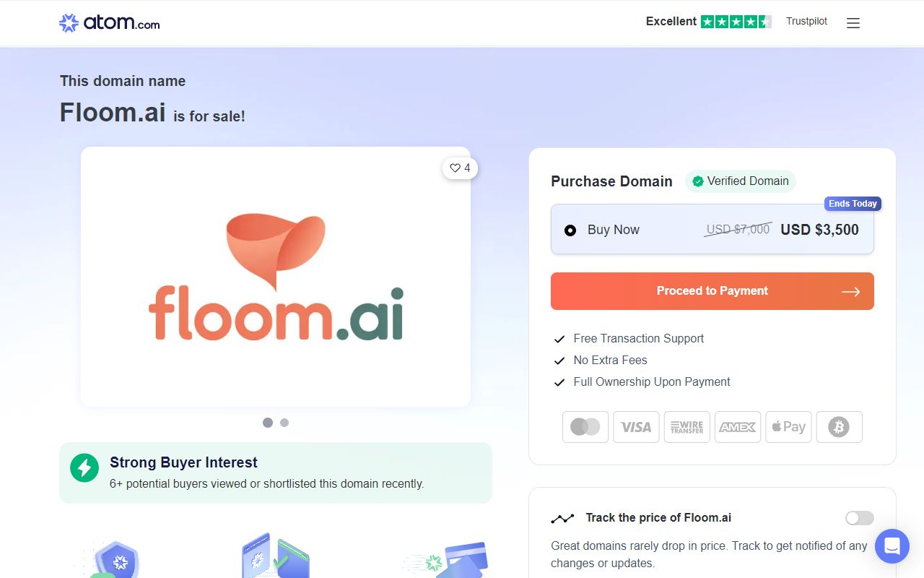Click the Verified Domain badge
This screenshot has width=924, height=578.
pyautogui.click(x=740, y=181)
